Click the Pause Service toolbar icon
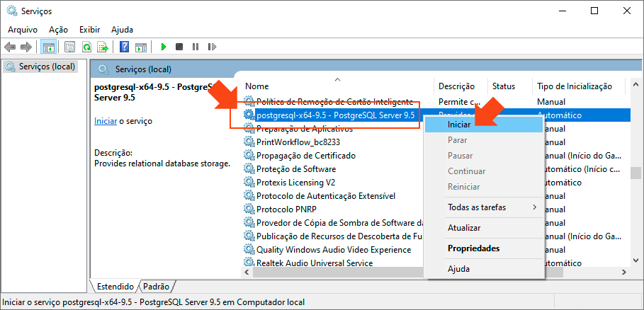This screenshot has height=310, width=644. tap(196, 47)
